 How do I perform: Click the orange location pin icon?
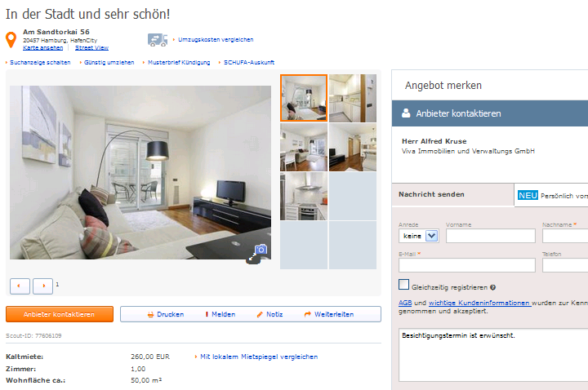coord(11,40)
